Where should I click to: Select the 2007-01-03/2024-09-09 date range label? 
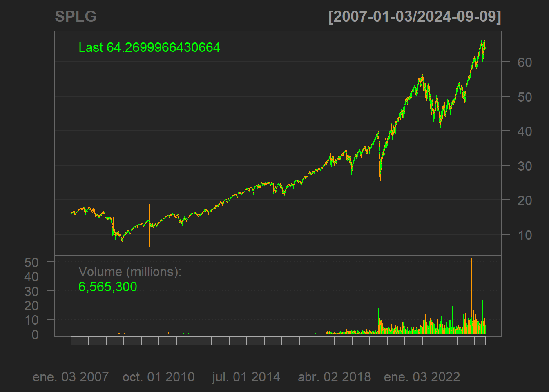point(414,17)
